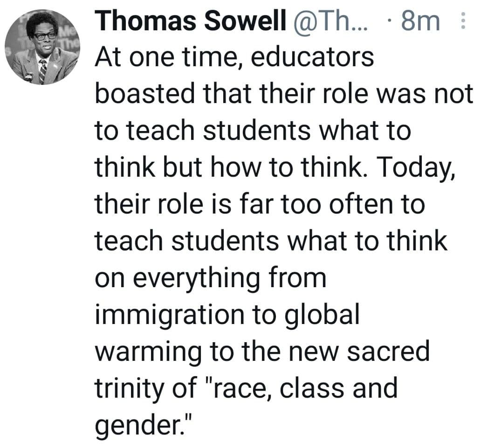This screenshot has width=480, height=448.
Task: Click the line 'teach students what to think'
Action: (x=271, y=241)
